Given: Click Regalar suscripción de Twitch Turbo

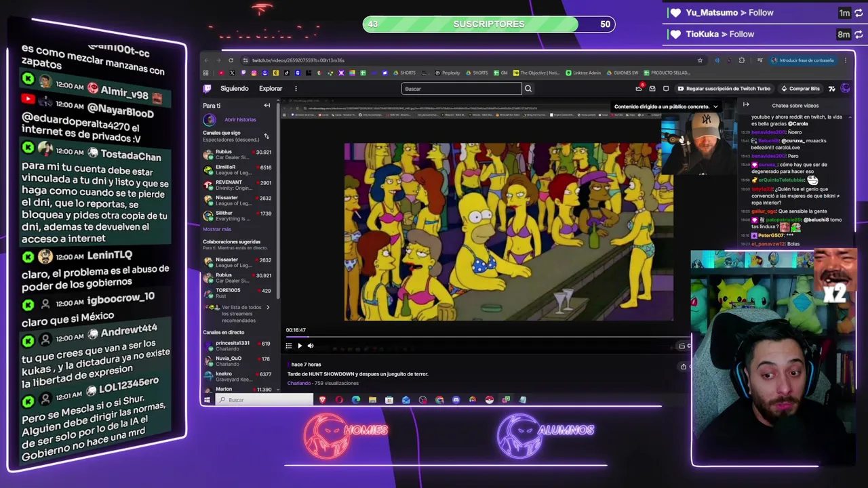Looking at the screenshot, I should [724, 88].
